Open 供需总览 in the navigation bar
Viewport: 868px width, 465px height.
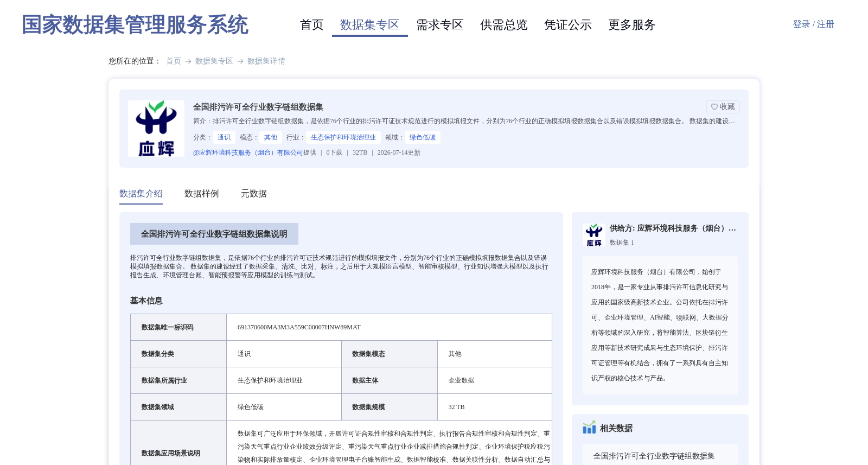coord(503,25)
